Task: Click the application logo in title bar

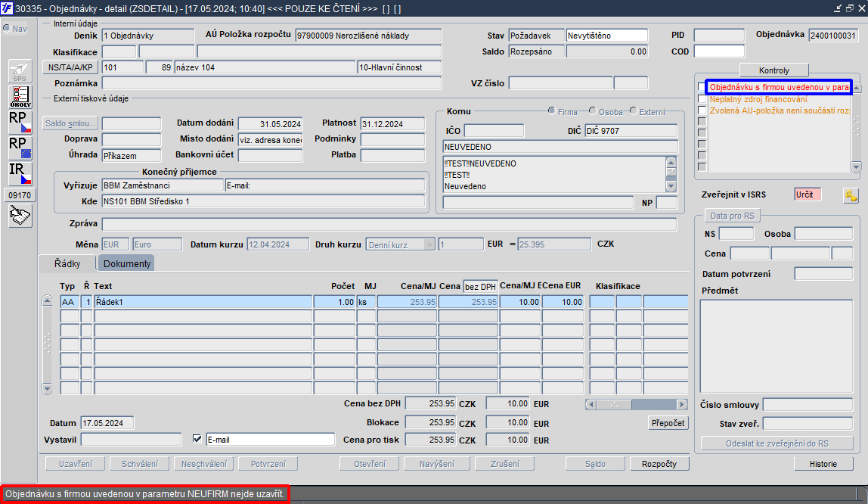Action: [x=7, y=8]
